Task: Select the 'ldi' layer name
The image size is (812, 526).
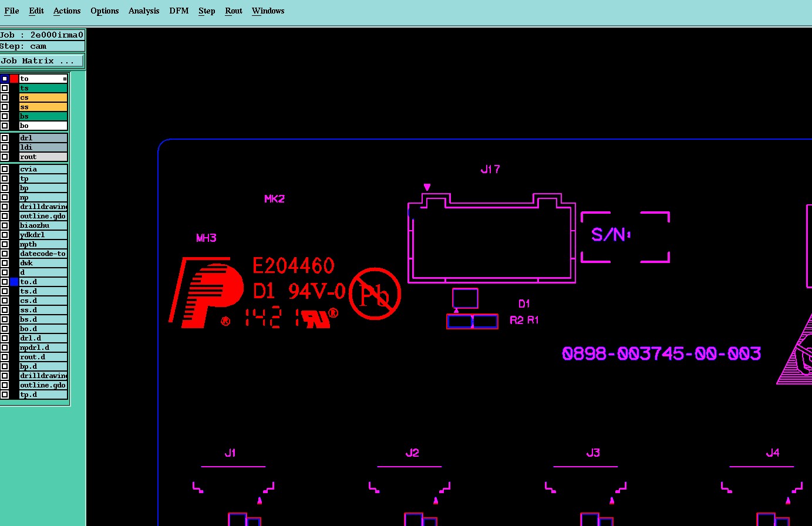Action: coord(43,147)
